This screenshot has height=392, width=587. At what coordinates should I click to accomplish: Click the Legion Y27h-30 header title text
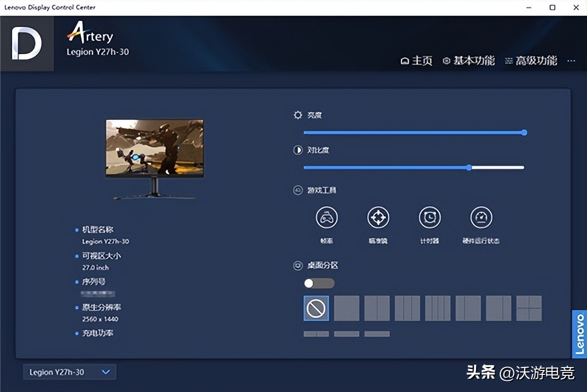(x=98, y=52)
